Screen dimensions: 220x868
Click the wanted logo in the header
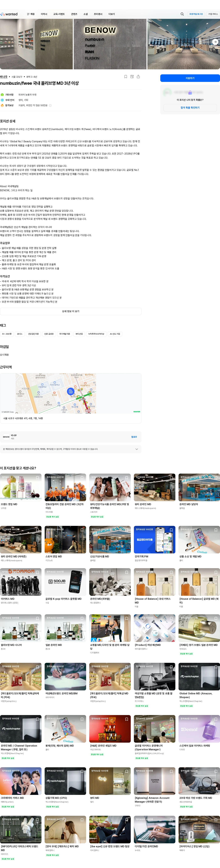(x=9, y=14)
